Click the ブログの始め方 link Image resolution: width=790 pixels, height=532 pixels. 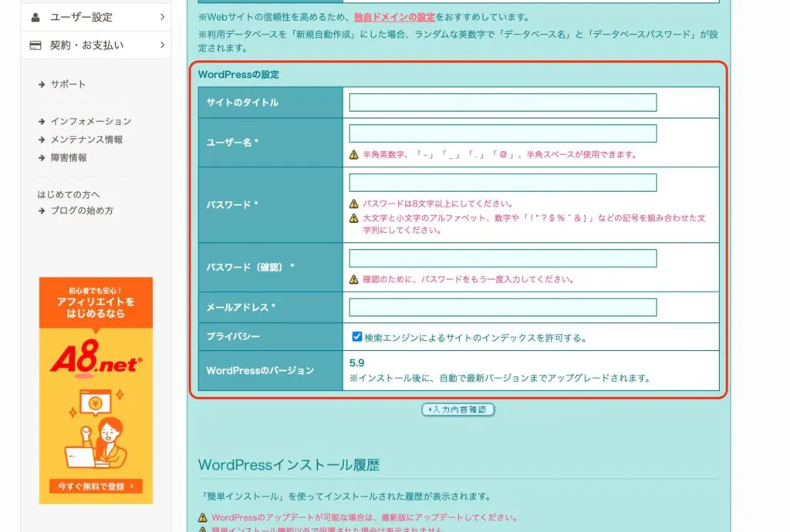tap(82, 211)
